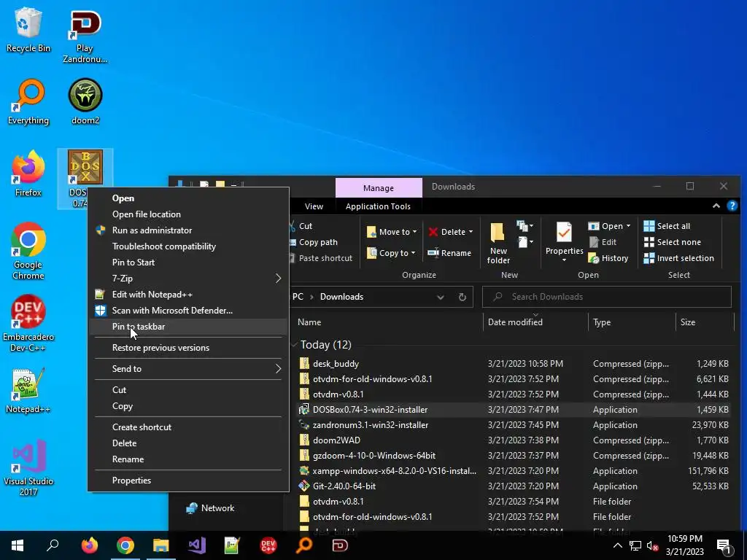Screen dimensions: 747x560
Task: Click the Rename ribbon button
Action: pyautogui.click(x=449, y=253)
